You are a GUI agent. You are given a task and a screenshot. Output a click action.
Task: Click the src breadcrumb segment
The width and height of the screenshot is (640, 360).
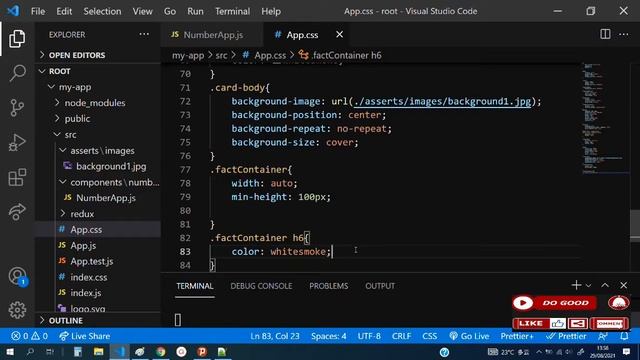pyautogui.click(x=221, y=55)
